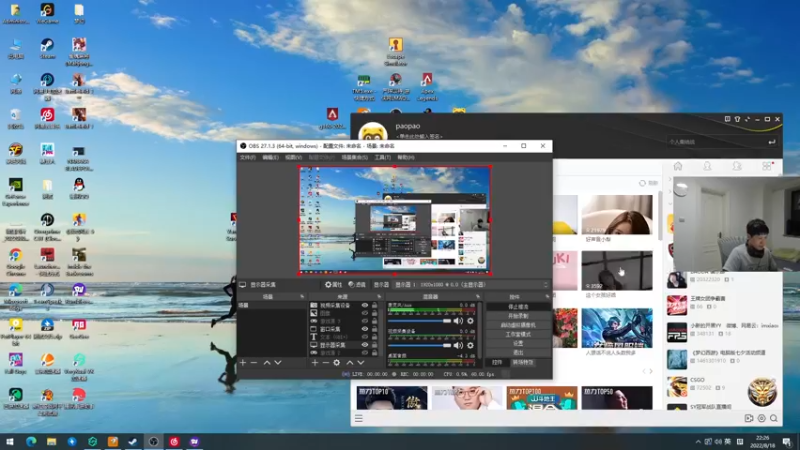
Task: Click the video camera icon at YY bottom
Action: click(748, 418)
